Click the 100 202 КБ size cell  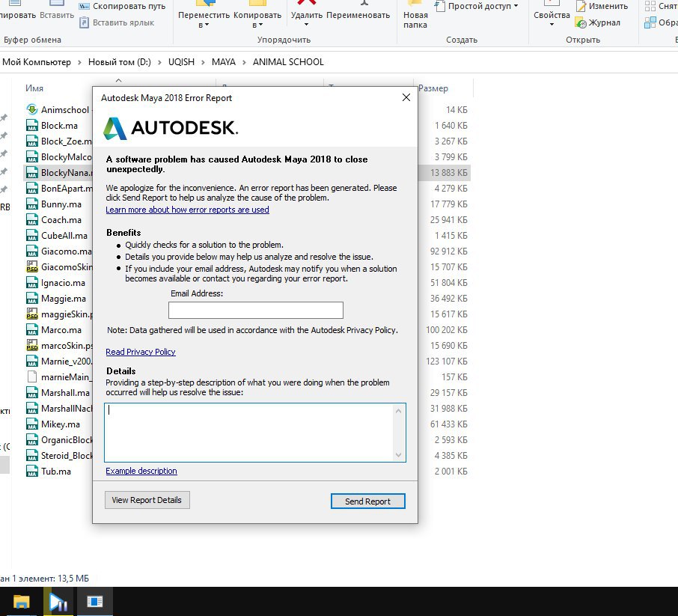(x=447, y=329)
